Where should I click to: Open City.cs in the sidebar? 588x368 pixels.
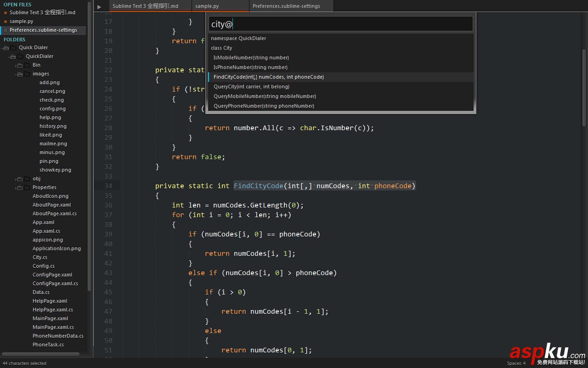[x=40, y=257]
